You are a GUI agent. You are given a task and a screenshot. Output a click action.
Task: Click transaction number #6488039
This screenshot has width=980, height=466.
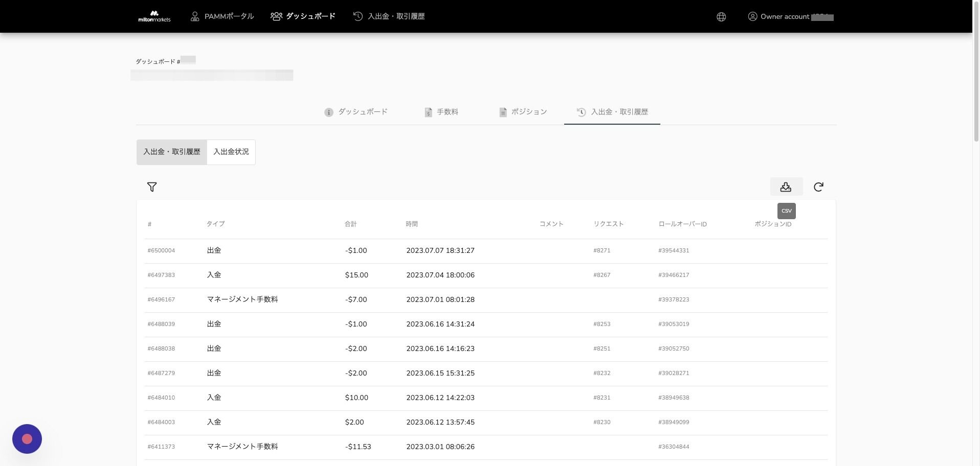click(x=161, y=324)
